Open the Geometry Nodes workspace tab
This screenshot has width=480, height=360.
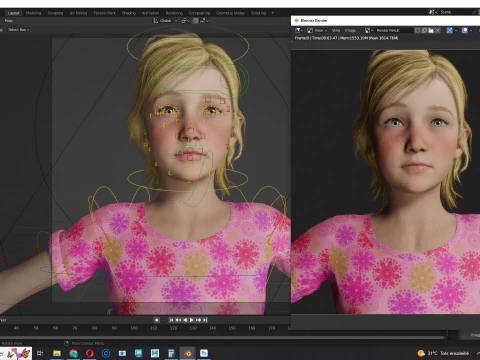click(x=230, y=13)
